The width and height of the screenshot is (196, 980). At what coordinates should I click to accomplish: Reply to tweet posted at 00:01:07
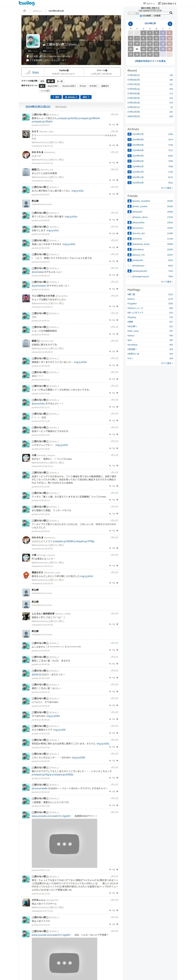[110, 124]
